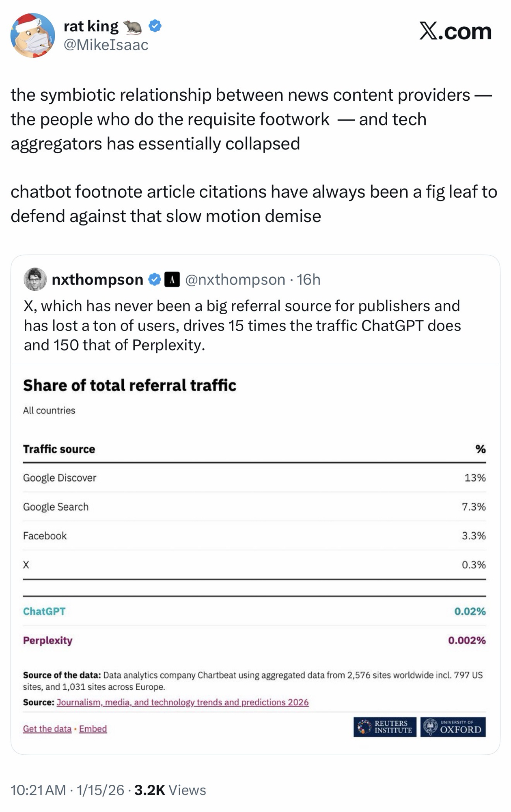Click the Reuters Institute logo

click(385, 727)
